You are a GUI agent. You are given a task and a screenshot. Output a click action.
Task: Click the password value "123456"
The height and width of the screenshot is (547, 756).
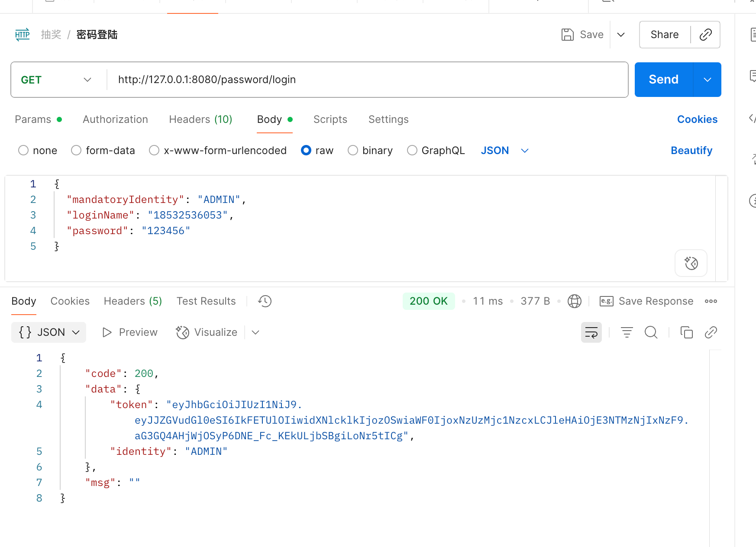point(166,231)
